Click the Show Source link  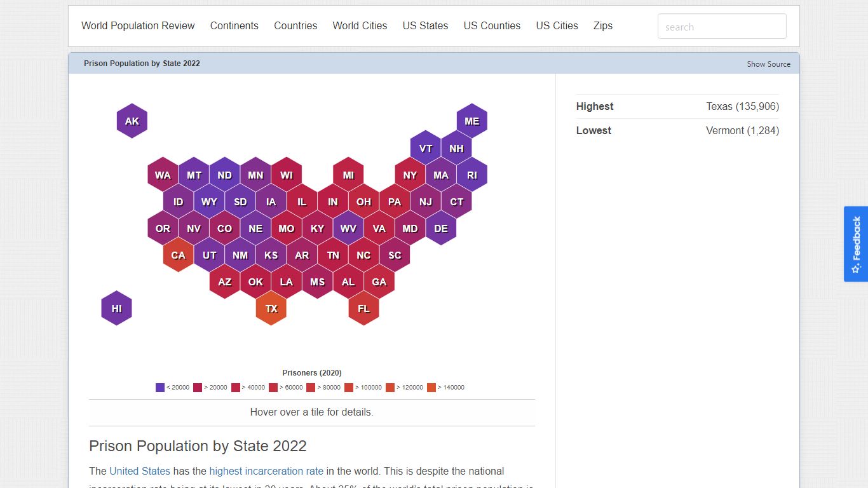(x=769, y=64)
